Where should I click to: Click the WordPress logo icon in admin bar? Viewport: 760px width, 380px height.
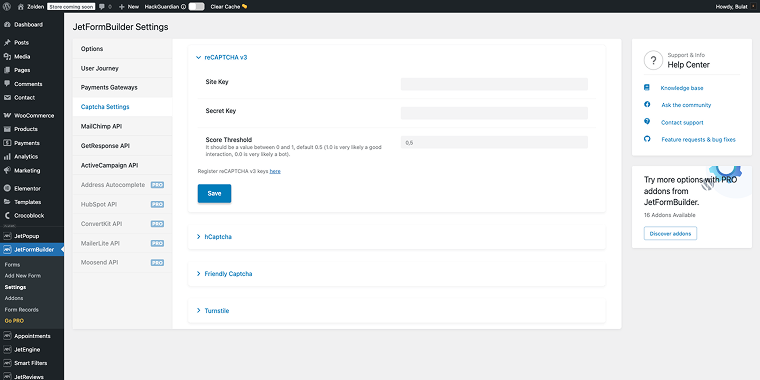pos(7,7)
